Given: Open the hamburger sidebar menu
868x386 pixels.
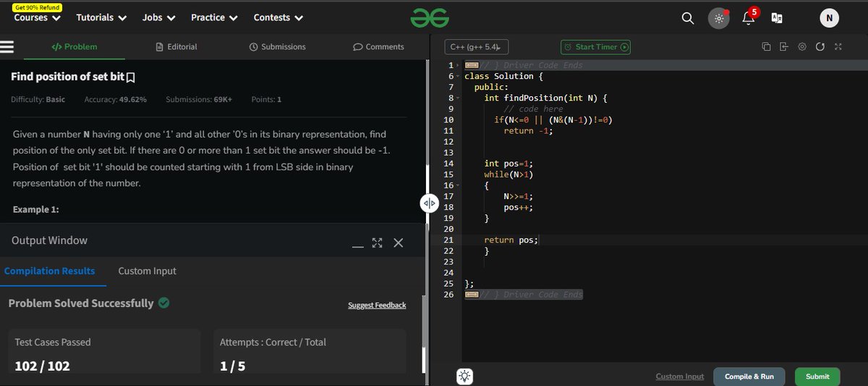Looking at the screenshot, I should (x=7, y=47).
